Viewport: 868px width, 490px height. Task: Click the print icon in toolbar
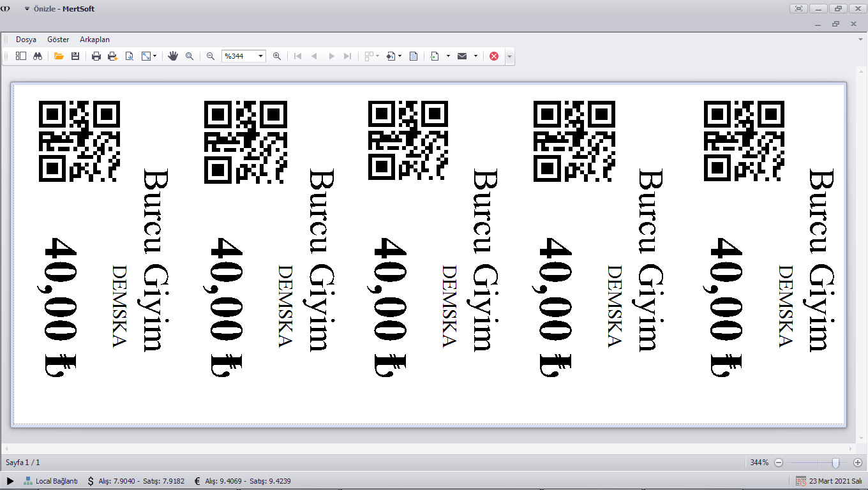coord(96,56)
